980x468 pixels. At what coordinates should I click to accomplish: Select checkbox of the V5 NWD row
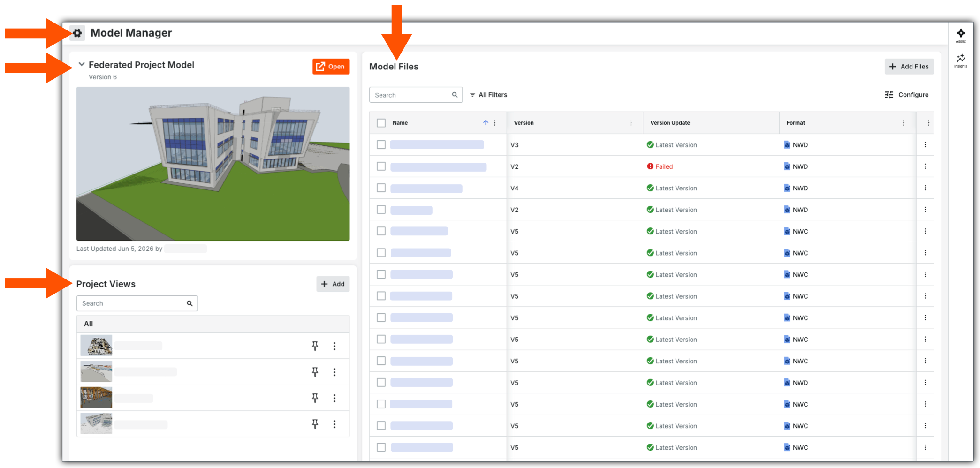[381, 383]
